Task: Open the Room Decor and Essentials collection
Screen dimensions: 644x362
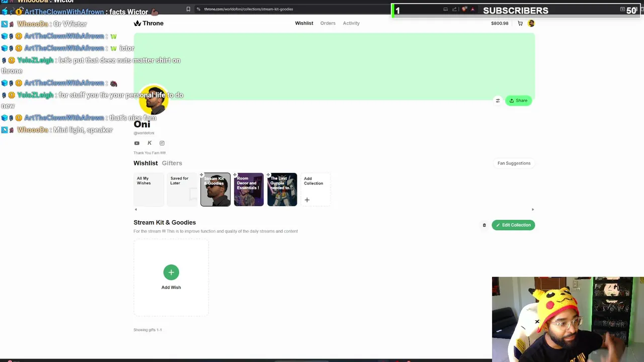Action: [249, 190]
